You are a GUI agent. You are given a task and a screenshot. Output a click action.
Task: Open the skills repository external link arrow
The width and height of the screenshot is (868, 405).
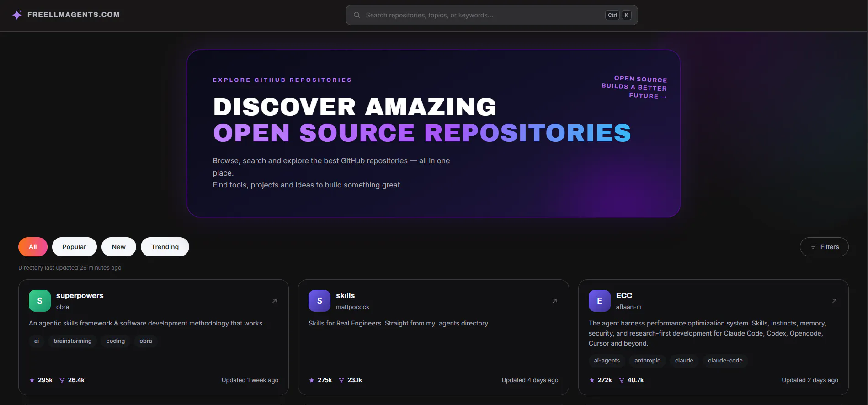[x=554, y=301]
